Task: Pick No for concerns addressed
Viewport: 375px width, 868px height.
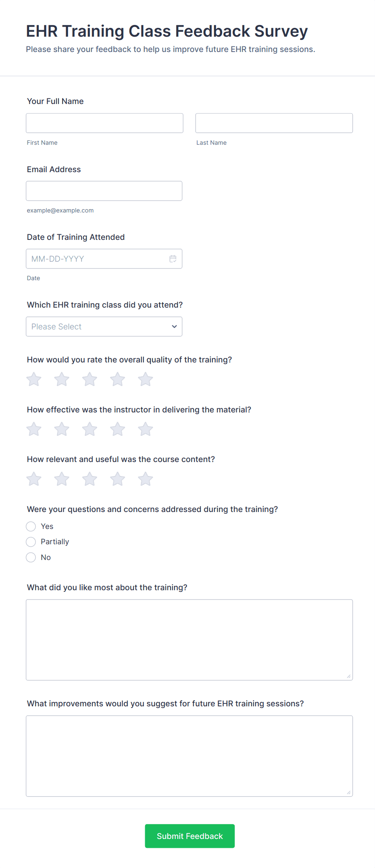Action: click(x=31, y=558)
